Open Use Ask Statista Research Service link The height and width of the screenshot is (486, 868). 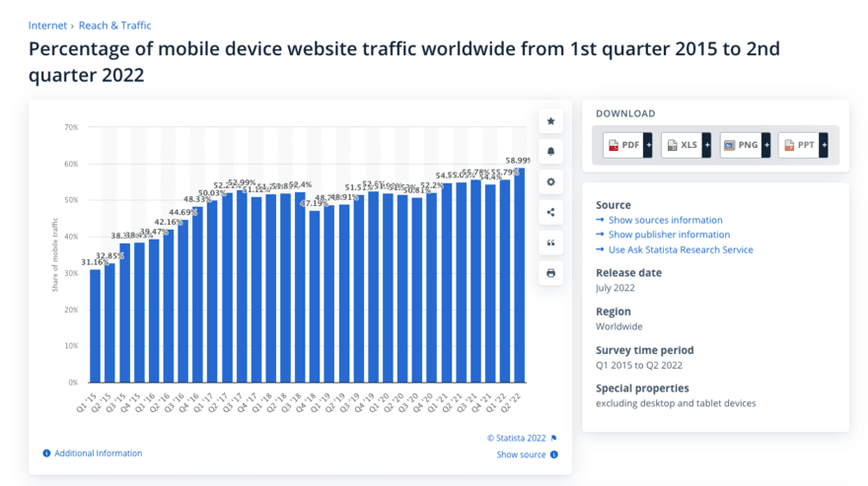tap(681, 249)
